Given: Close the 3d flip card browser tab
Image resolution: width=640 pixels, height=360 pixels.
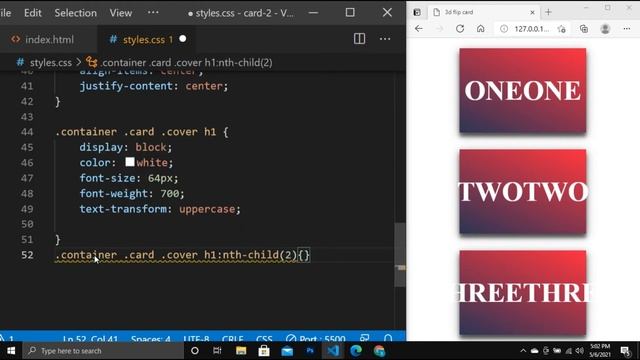Looking at the screenshot, I should click(x=532, y=13).
